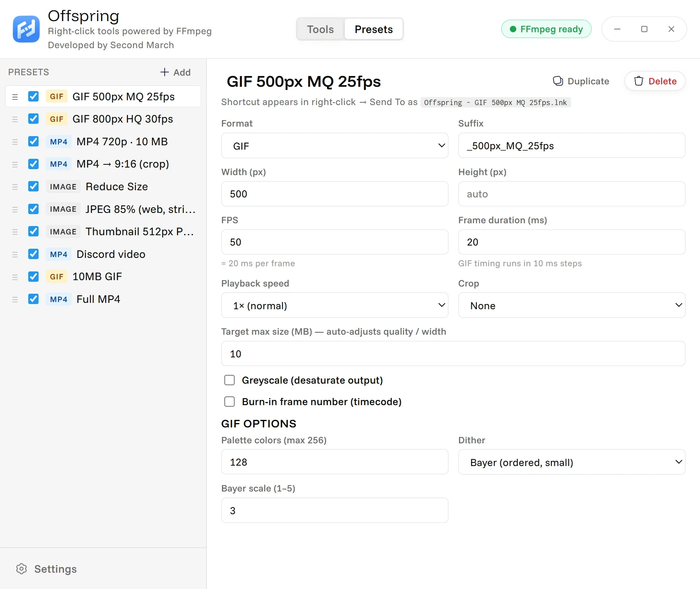Image resolution: width=700 pixels, height=589 pixels.
Task: Click the '= 20 ms per frame' hint text
Action: [258, 263]
